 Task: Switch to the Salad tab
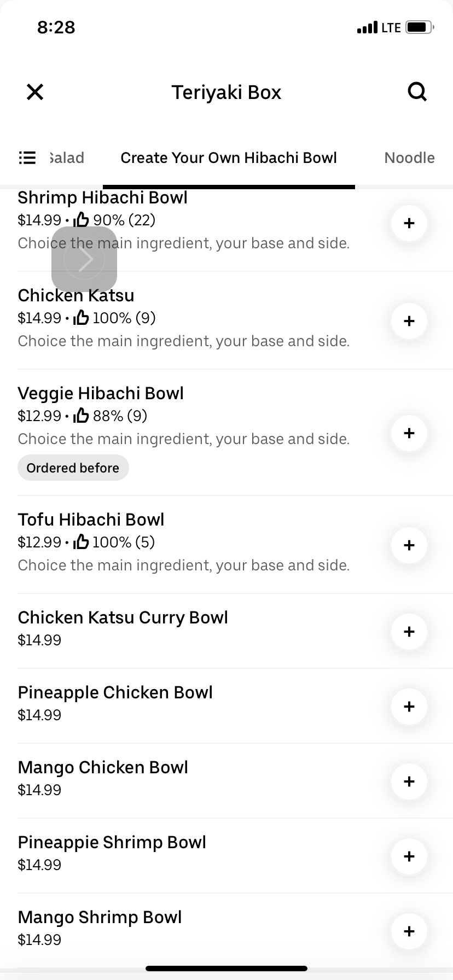pos(67,158)
